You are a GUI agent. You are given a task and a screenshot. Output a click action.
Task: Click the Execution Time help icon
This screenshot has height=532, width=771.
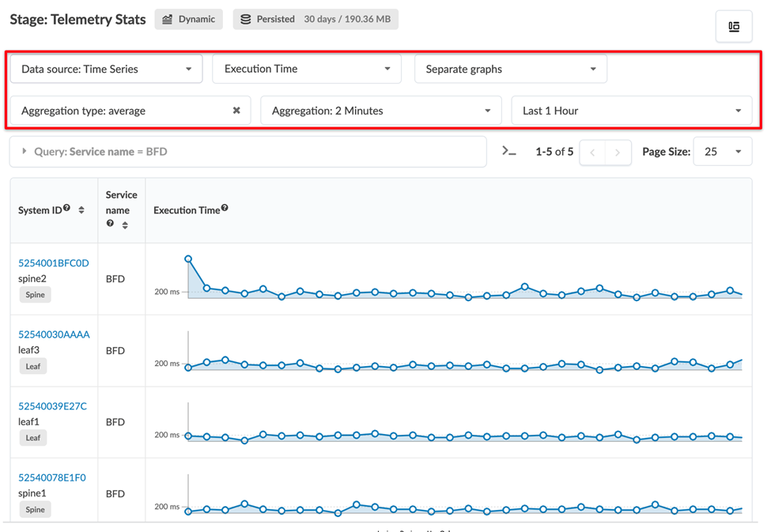coord(225,209)
